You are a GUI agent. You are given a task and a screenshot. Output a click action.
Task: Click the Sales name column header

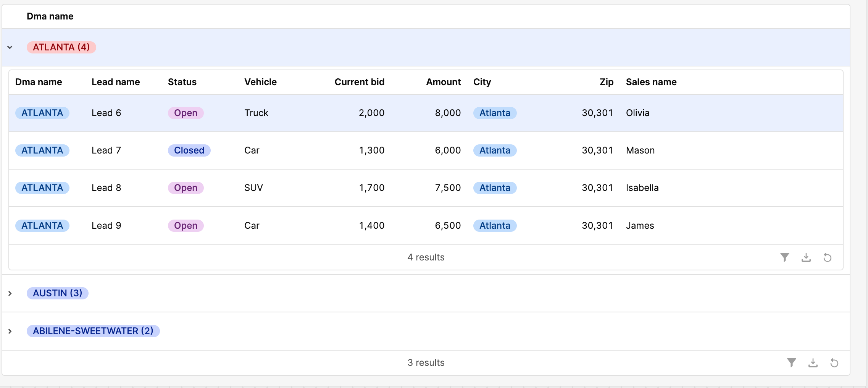tap(651, 82)
